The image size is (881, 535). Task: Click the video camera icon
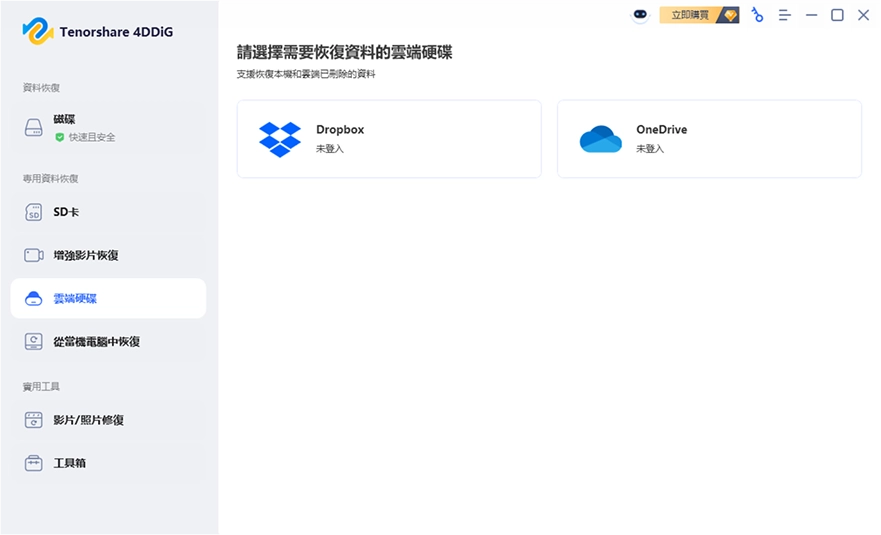click(34, 255)
